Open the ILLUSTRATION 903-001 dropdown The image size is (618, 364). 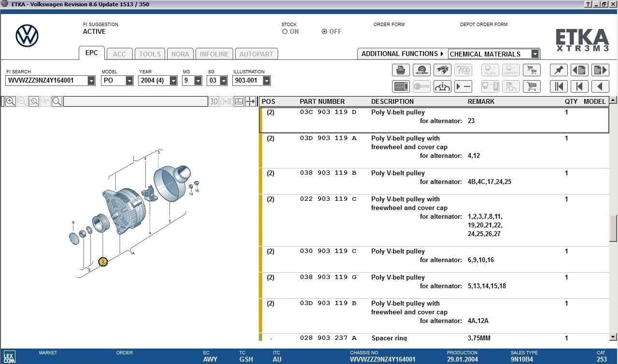pyautogui.click(x=267, y=81)
